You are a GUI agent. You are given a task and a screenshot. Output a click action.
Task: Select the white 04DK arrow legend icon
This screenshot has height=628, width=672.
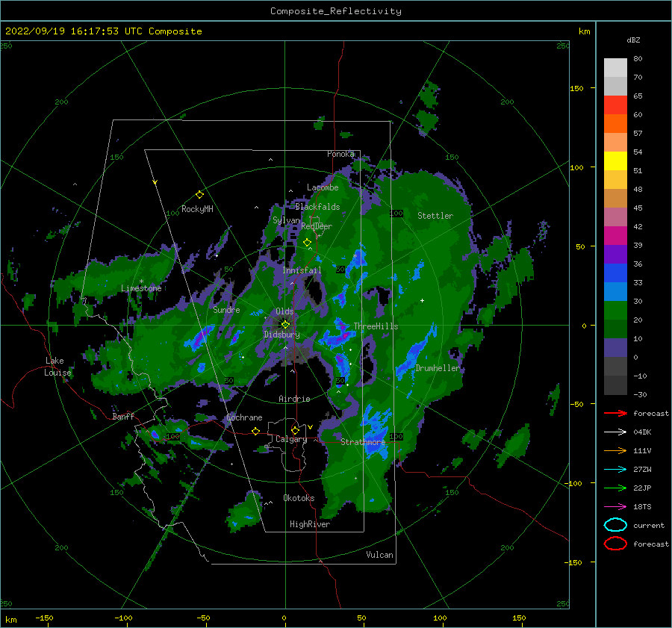pos(615,432)
